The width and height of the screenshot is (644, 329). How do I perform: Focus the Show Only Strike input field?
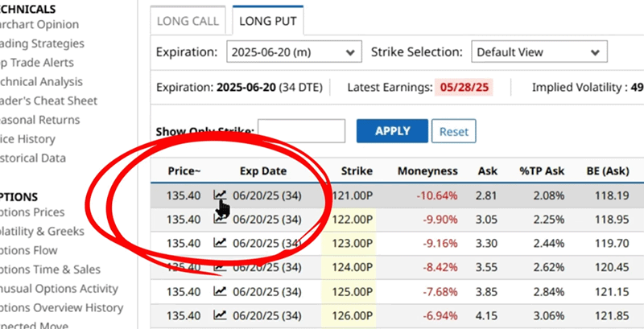[301, 131]
